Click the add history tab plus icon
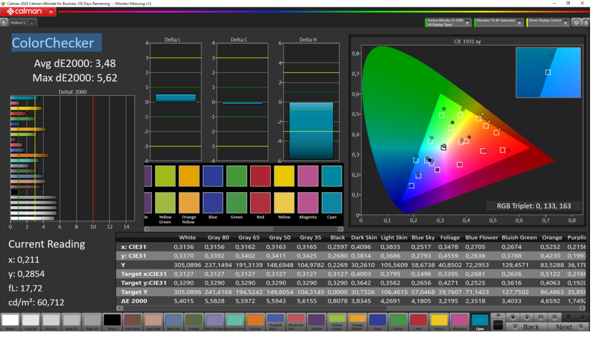Image resolution: width=607 pixels, height=364 pixels. pos(32,23)
